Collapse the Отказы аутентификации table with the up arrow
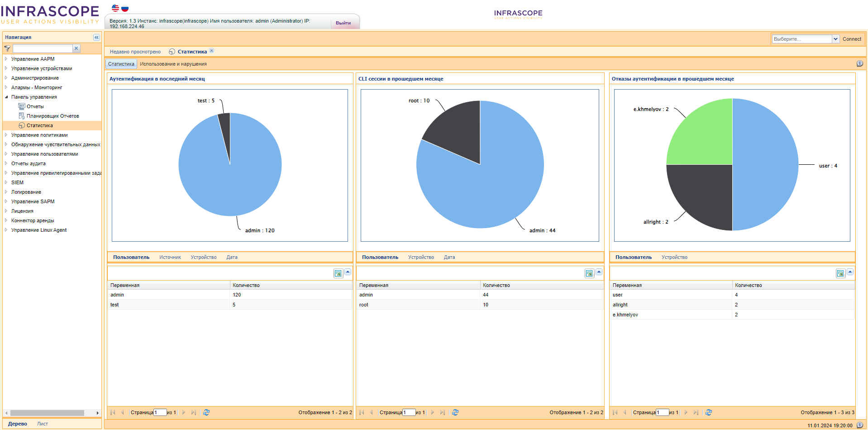The height and width of the screenshot is (430, 868). pos(850,272)
